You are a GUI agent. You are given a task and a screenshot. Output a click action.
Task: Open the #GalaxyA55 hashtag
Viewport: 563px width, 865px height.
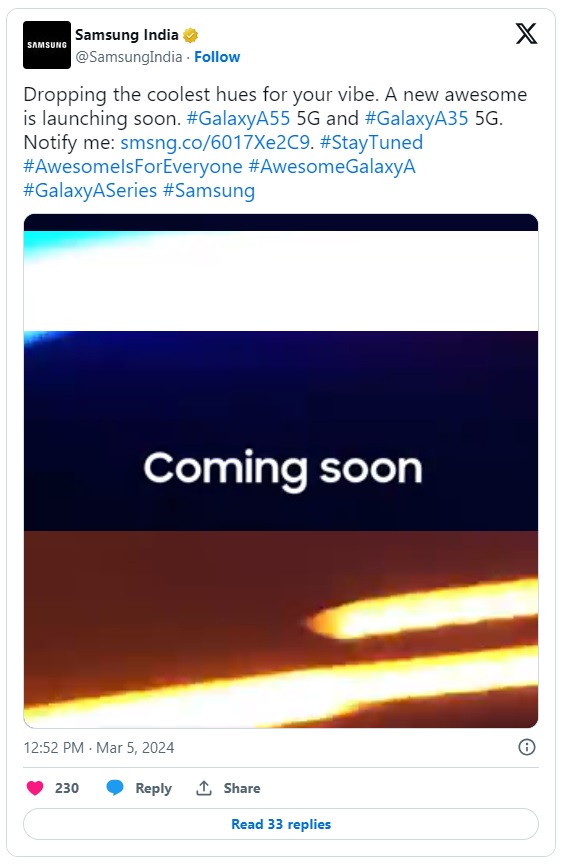(238, 118)
